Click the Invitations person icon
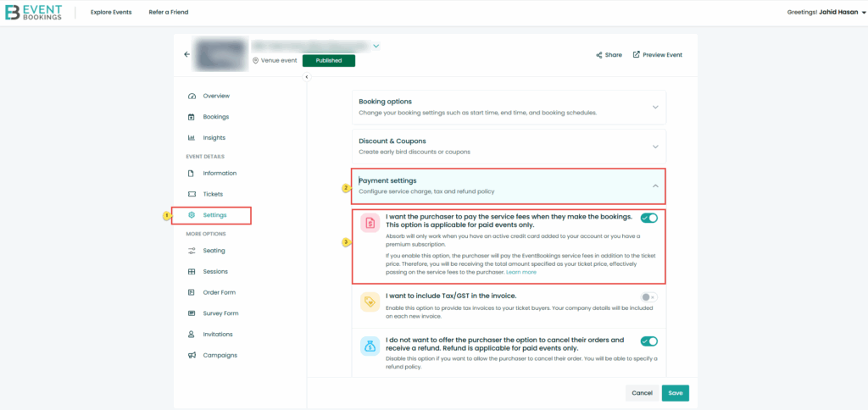This screenshot has height=410, width=868. click(x=192, y=334)
